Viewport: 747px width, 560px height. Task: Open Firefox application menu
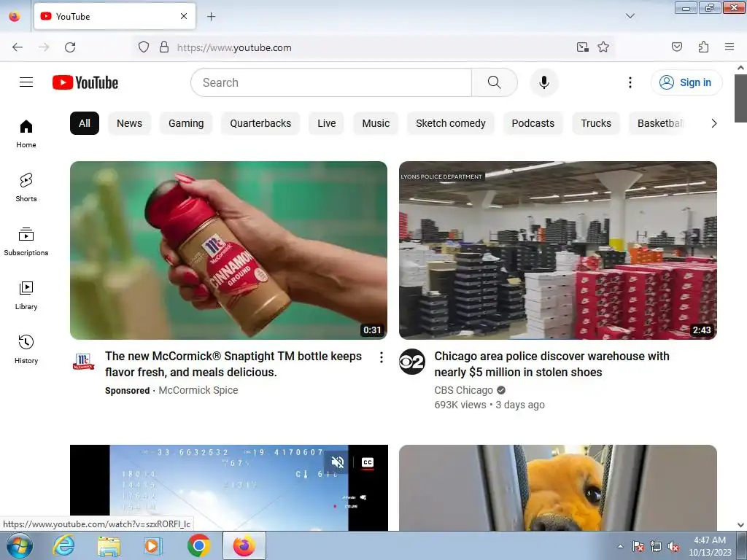[x=729, y=47]
